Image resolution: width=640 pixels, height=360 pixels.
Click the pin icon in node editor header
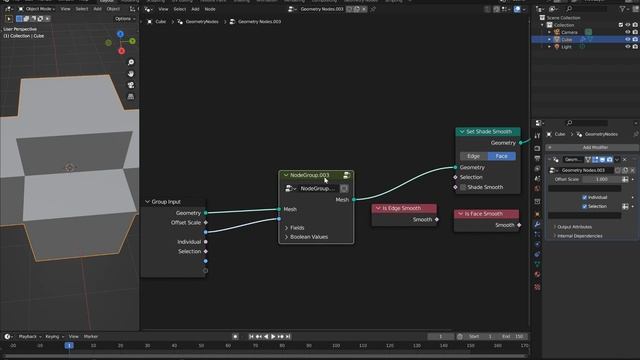[373, 9]
